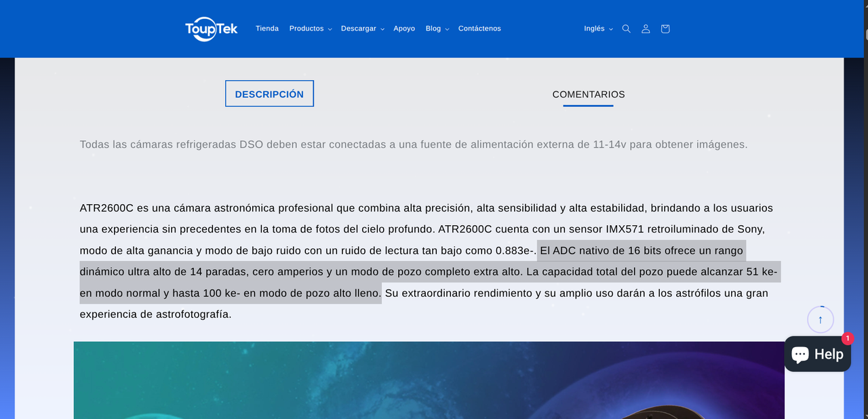Click the red notification badge on Help chat
The width and height of the screenshot is (868, 419).
848,338
